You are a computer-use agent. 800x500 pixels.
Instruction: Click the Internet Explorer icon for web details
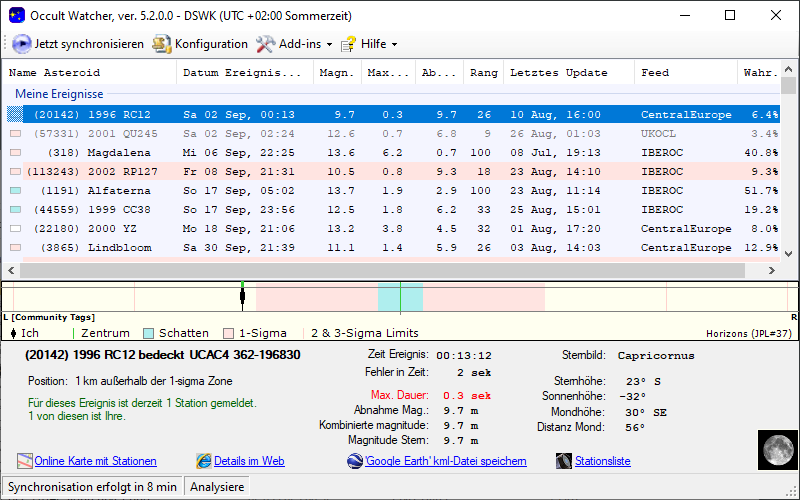[x=204, y=461]
